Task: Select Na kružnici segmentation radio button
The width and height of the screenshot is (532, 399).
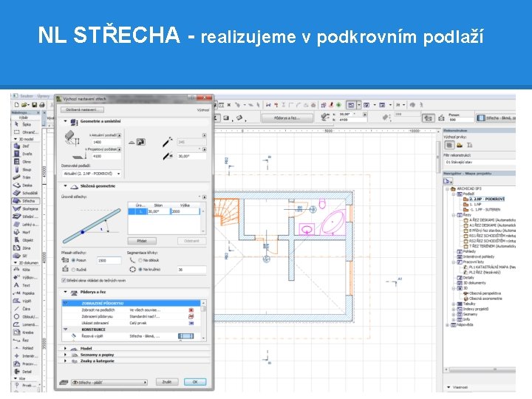Action: tap(140, 270)
